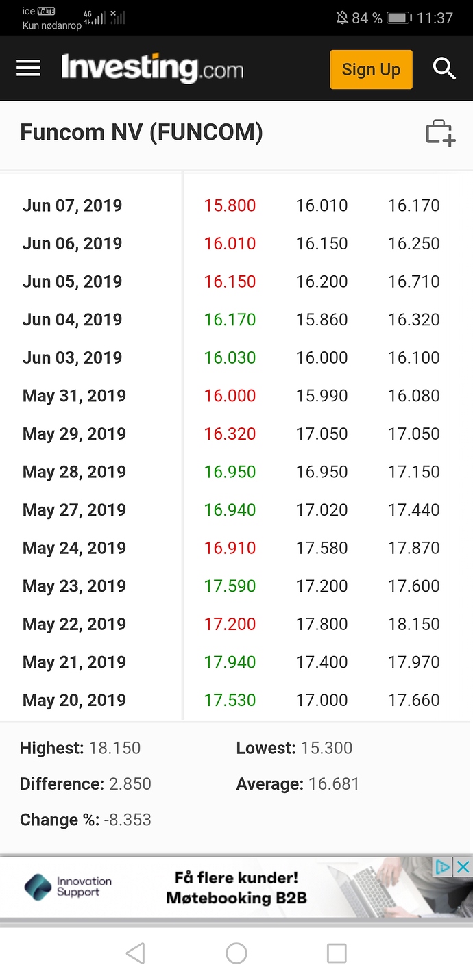Tap the Funcom NV (FUNCOM) title
Image resolution: width=473 pixels, height=980 pixels.
coord(141,132)
